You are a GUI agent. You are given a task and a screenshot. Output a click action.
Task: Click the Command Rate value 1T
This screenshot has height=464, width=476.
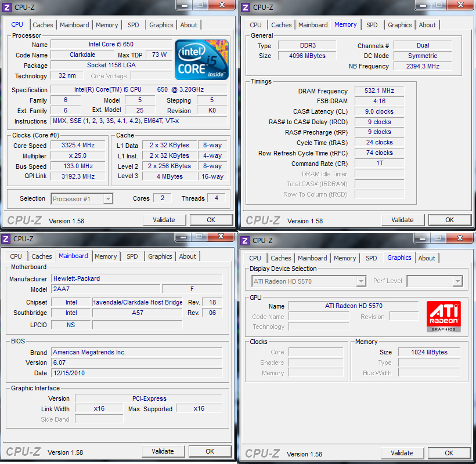380,163
